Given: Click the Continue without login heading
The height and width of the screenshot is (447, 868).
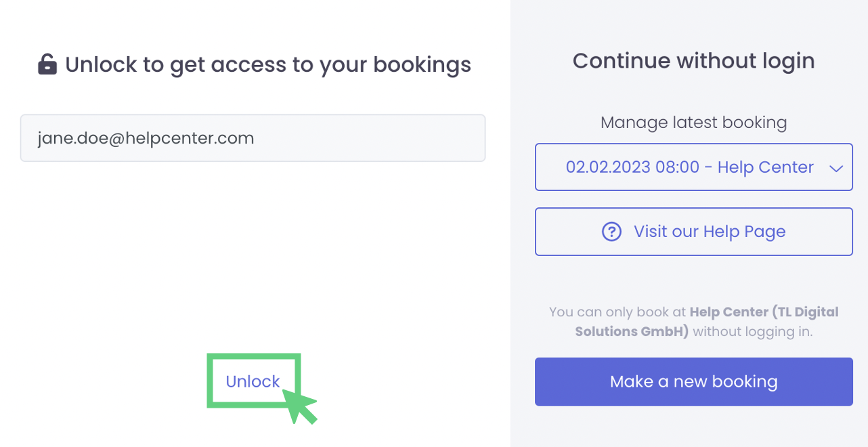Looking at the screenshot, I should pos(693,61).
